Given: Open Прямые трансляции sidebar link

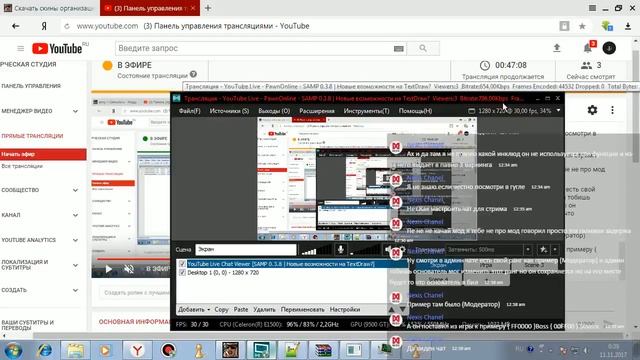Looking at the screenshot, I should (32, 136).
